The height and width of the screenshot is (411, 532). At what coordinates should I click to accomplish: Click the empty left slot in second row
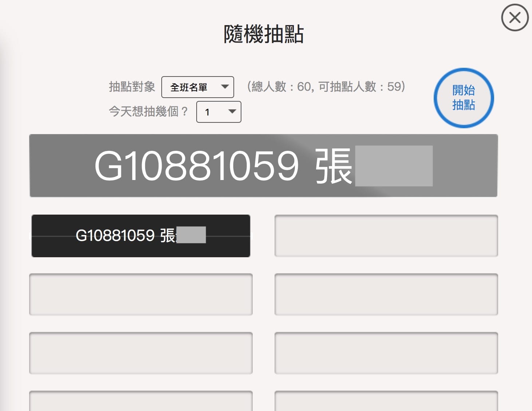click(x=141, y=294)
